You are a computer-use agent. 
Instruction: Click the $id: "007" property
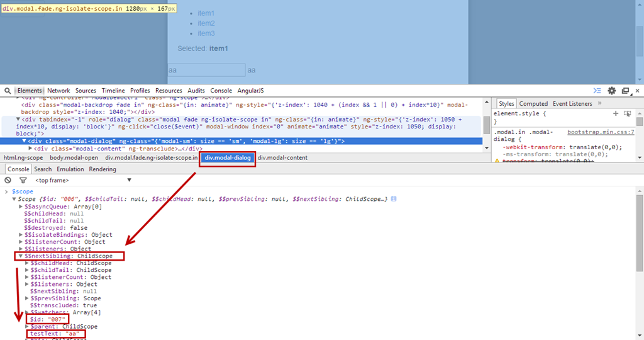(48, 319)
